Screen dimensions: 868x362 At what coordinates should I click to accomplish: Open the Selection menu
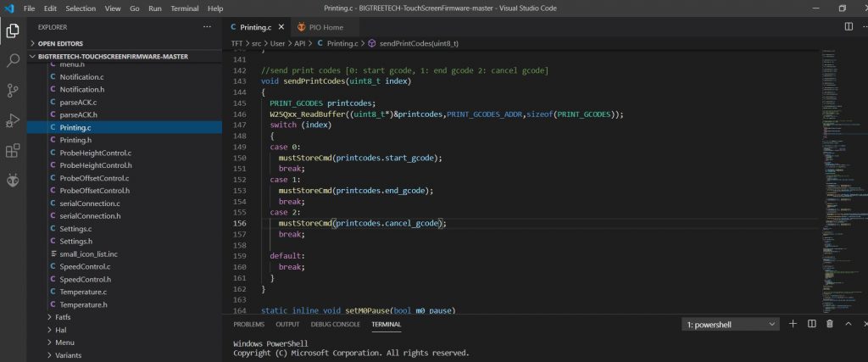pyautogui.click(x=81, y=8)
